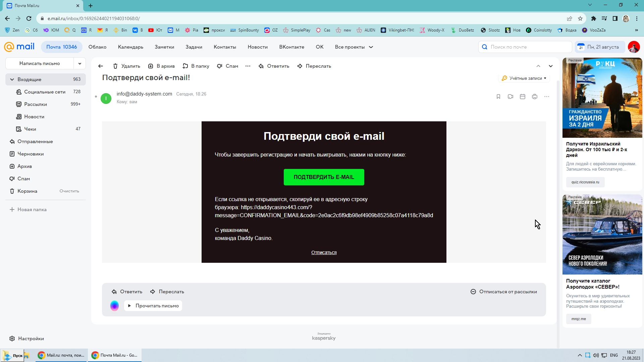Image resolution: width=644 pixels, height=362 pixels.
Task: Open the Спам folder in sidebar
Action: tap(23, 179)
